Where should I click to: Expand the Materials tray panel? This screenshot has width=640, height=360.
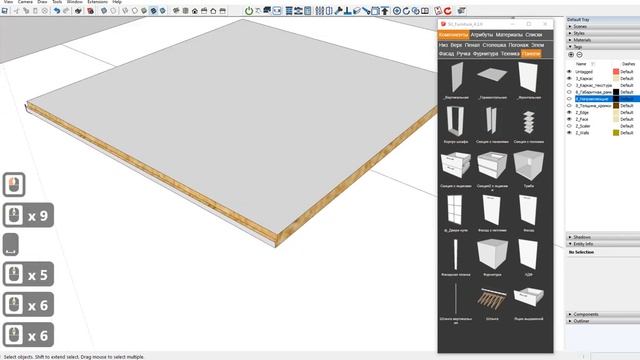(x=602, y=40)
